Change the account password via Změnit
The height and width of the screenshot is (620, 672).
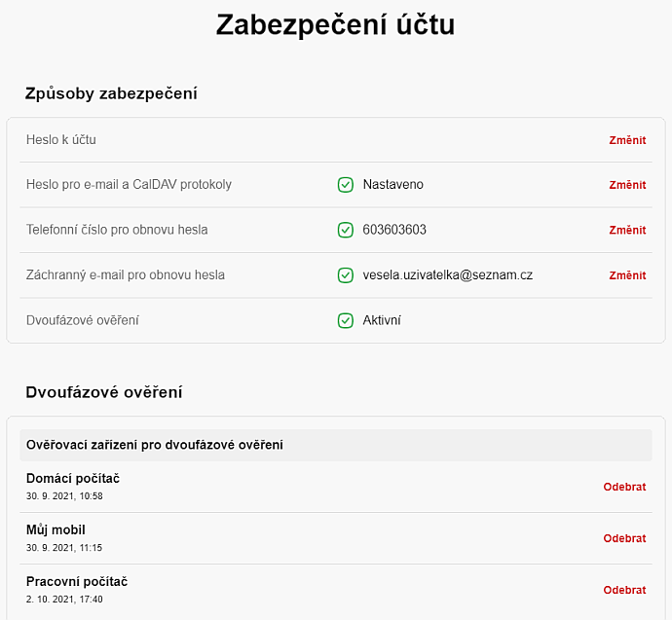(x=627, y=140)
